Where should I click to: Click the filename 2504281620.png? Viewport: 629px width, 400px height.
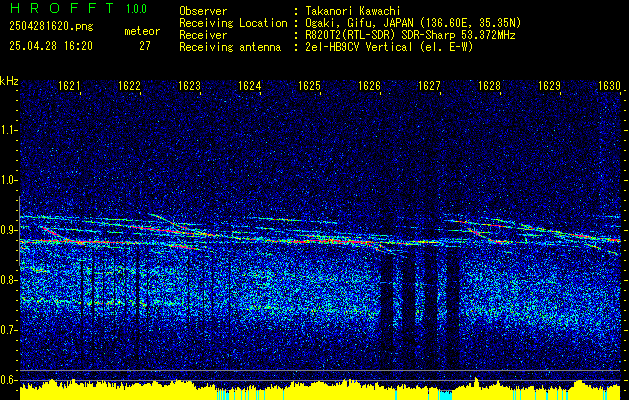coord(51,27)
